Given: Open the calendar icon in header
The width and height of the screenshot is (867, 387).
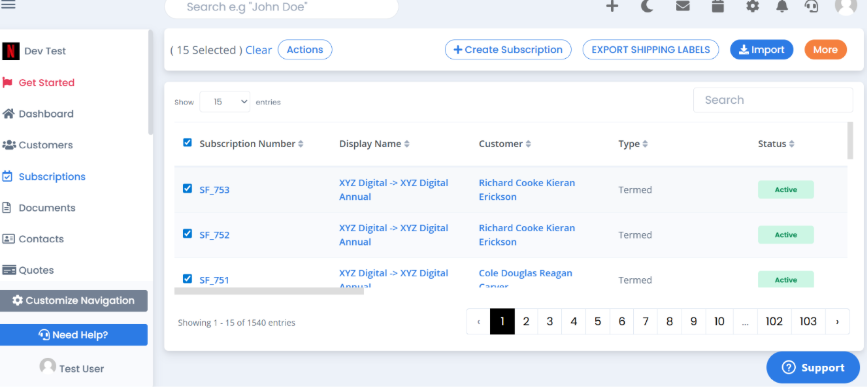Looking at the screenshot, I should [x=718, y=7].
